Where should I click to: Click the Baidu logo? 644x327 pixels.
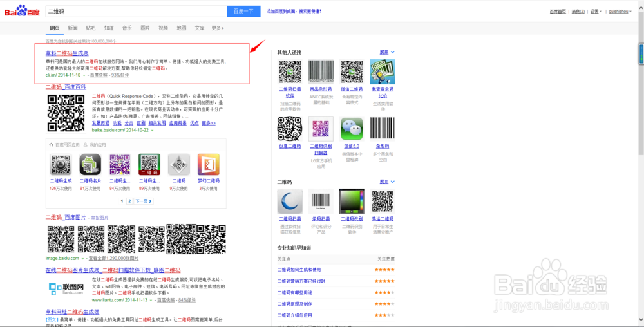22,11
